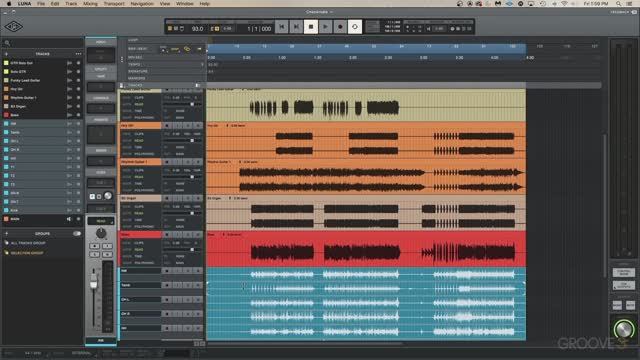
Task: Open the B3 Organ AUTO Read dropdown
Action: [139, 213]
